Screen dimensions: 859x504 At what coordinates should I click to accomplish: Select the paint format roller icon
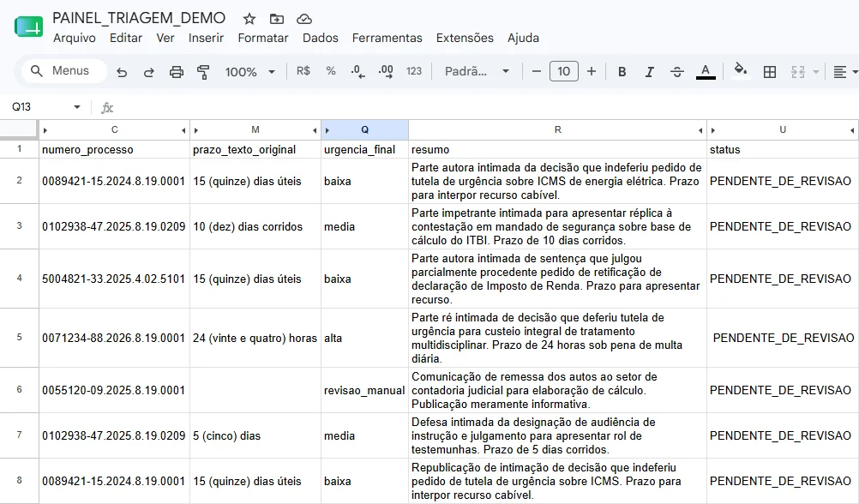[x=203, y=72]
